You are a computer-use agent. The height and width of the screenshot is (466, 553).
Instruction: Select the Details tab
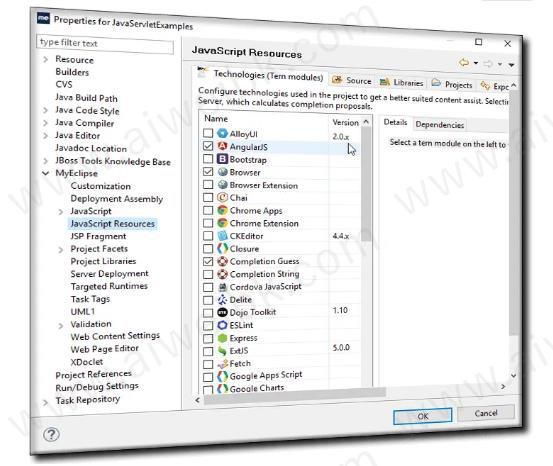tap(395, 122)
